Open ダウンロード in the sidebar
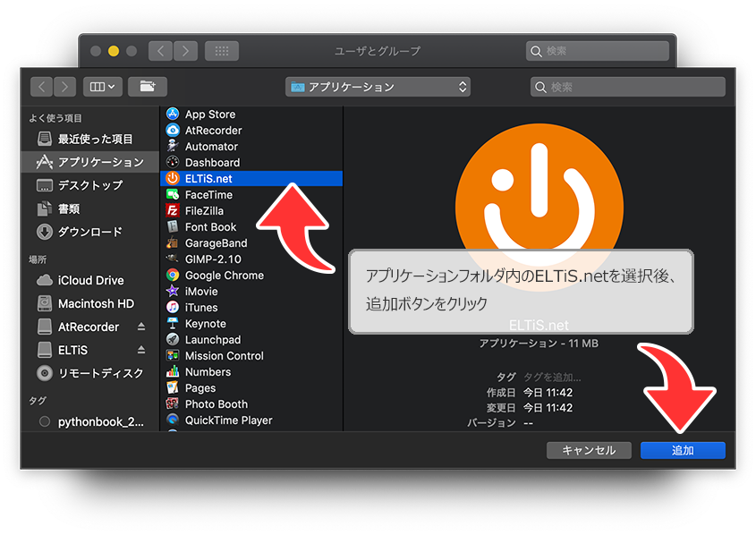Screen dimensions: 756x535 pos(90,232)
